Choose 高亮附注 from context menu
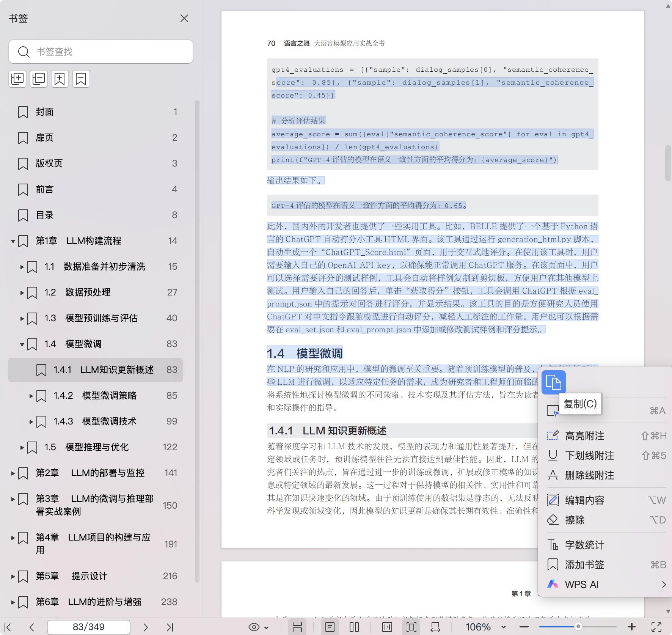 click(x=584, y=436)
